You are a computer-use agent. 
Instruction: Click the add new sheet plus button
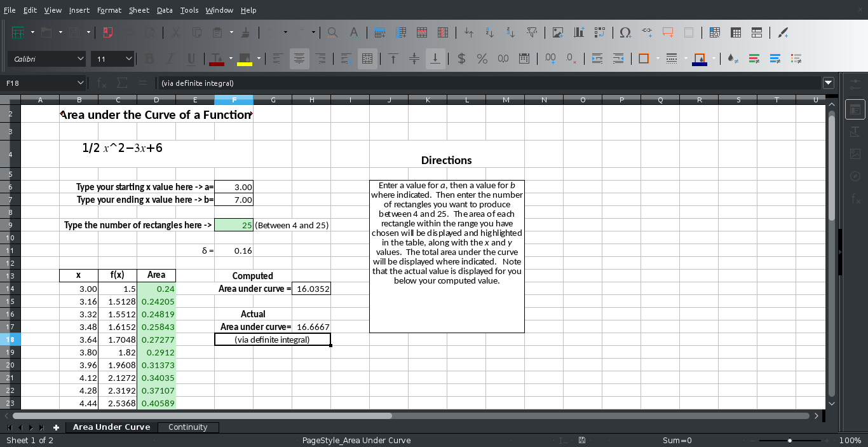56,427
